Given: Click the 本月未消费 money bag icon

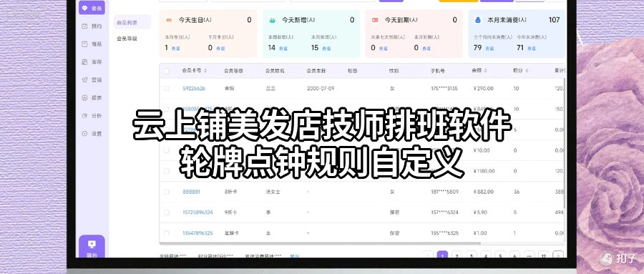Looking at the screenshot, I should pos(478,20).
